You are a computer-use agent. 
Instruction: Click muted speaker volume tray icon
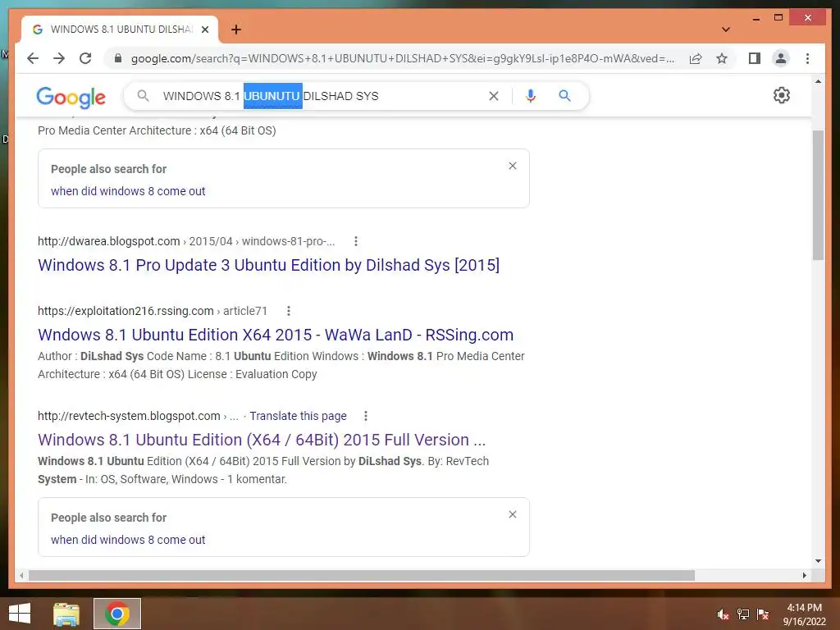point(723,614)
